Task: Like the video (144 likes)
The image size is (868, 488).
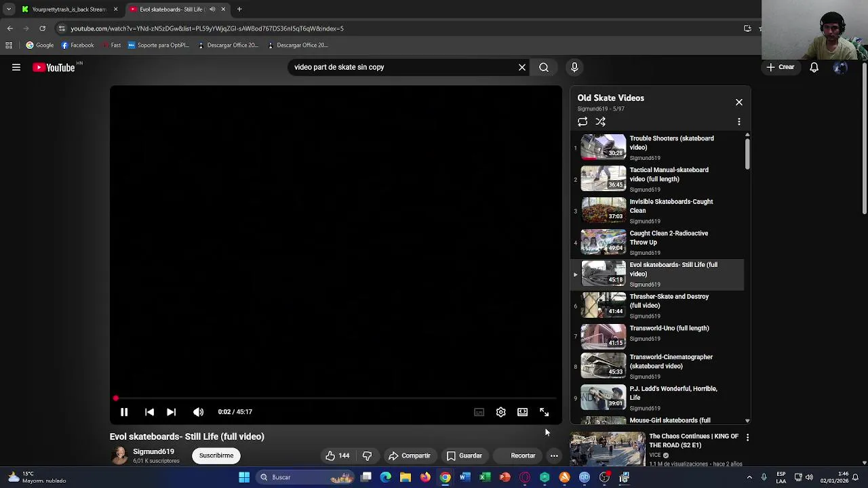Action: coord(338,455)
